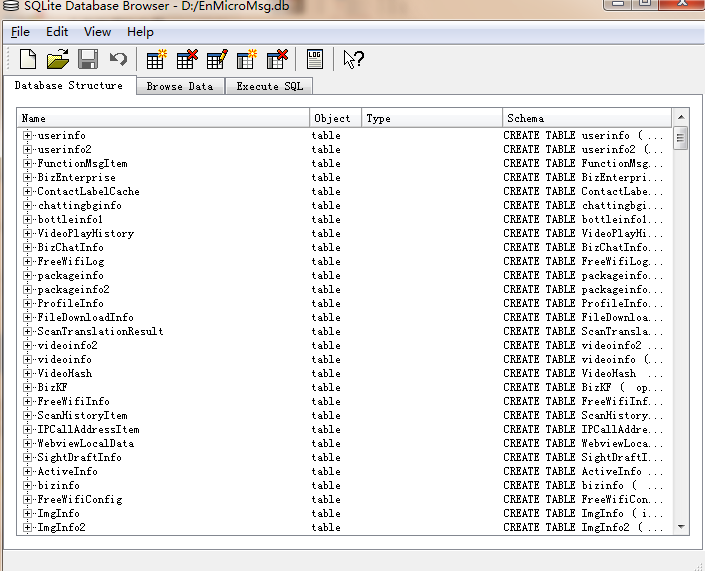
Task: Click the Name column header
Action: [x=163, y=118]
